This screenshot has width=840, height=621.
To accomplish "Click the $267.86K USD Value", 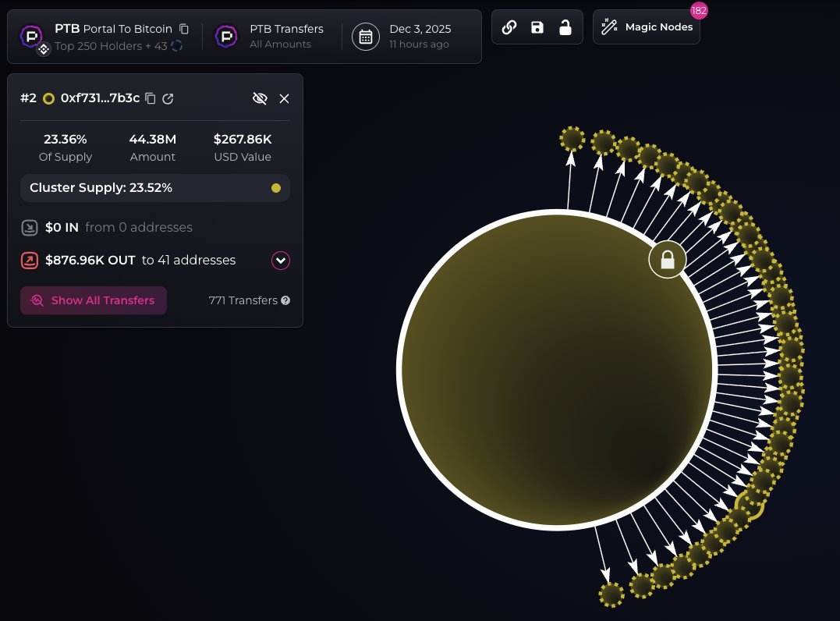I will (x=243, y=140).
